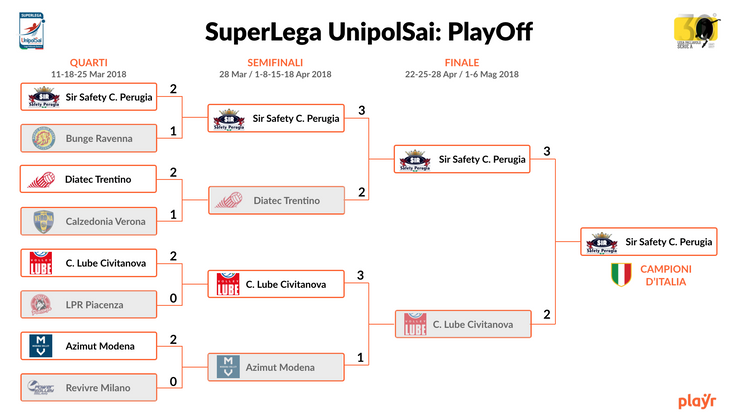Click Azimut Modena box in semifinals
This screenshot has height=417, width=740.
pyautogui.click(x=275, y=367)
